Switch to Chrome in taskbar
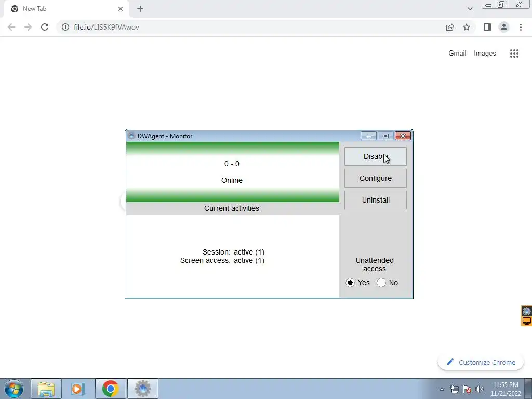 (x=110, y=389)
